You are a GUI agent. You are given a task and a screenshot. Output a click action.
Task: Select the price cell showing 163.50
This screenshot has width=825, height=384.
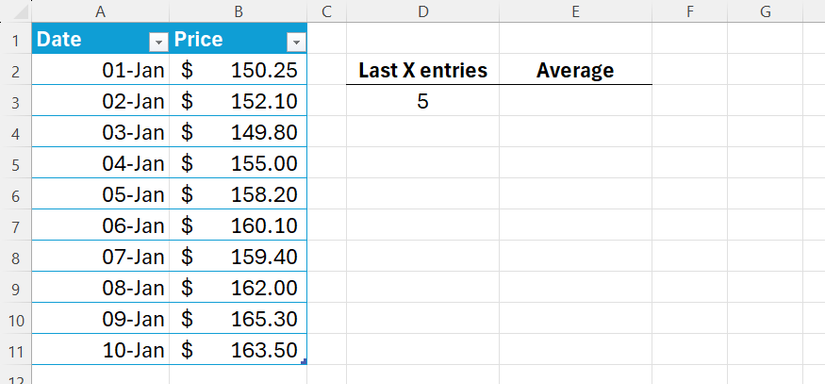(x=238, y=349)
